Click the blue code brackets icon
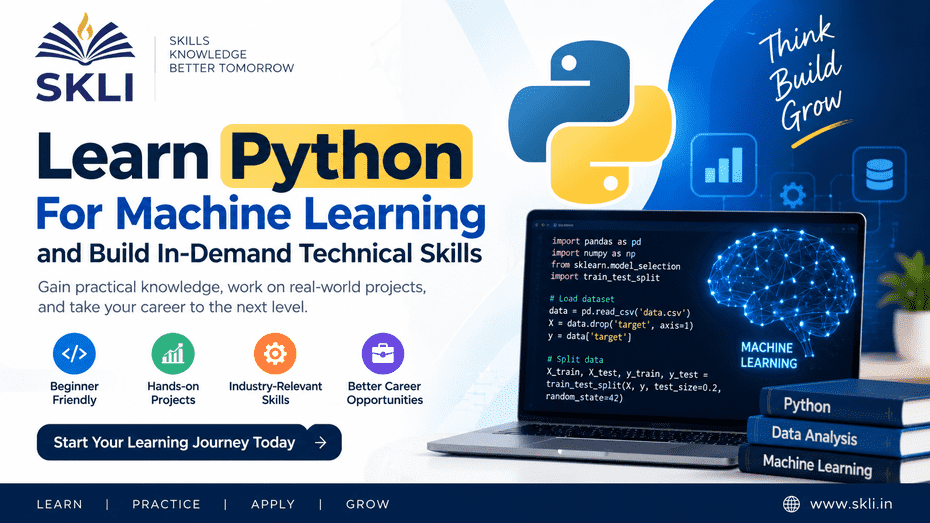The width and height of the screenshot is (930, 523). click(74, 353)
